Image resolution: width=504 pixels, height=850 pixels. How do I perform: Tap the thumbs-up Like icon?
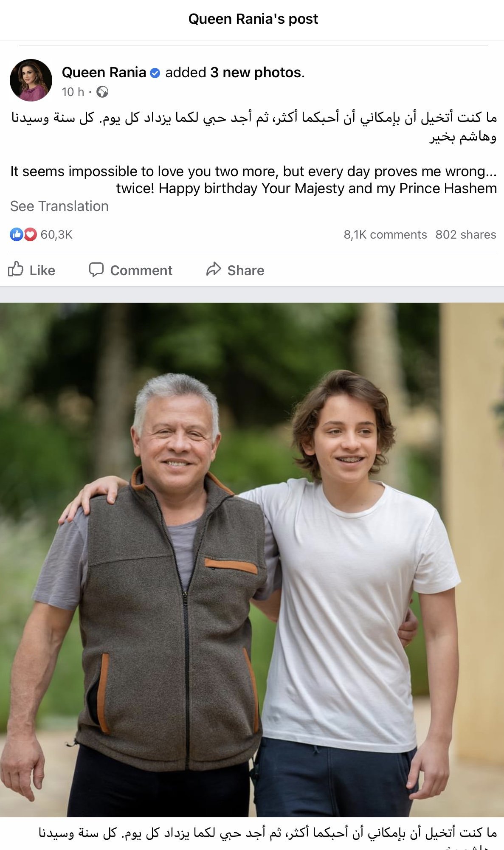coord(16,269)
